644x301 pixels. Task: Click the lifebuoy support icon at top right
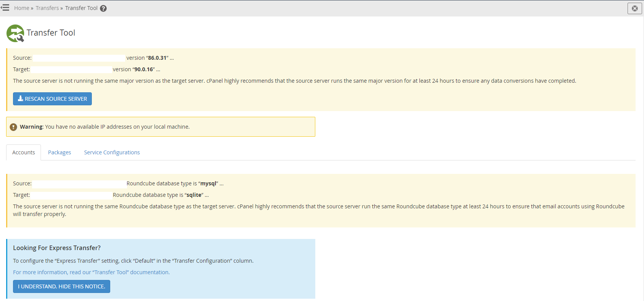[x=635, y=8]
